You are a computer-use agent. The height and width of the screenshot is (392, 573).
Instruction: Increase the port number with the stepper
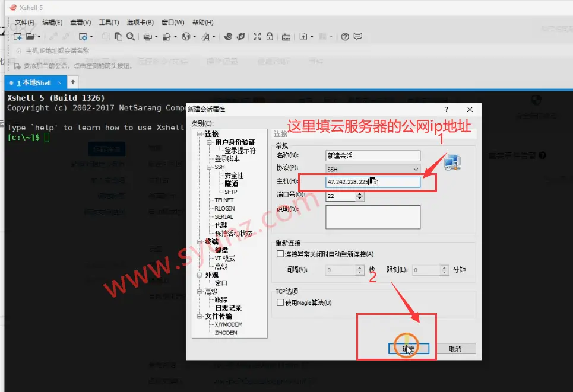pyautogui.click(x=359, y=193)
